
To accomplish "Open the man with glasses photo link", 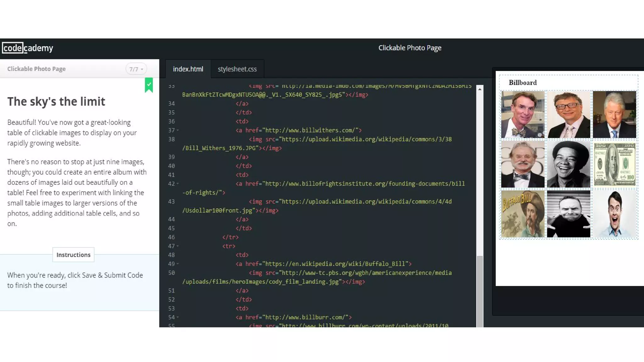I will click(569, 115).
